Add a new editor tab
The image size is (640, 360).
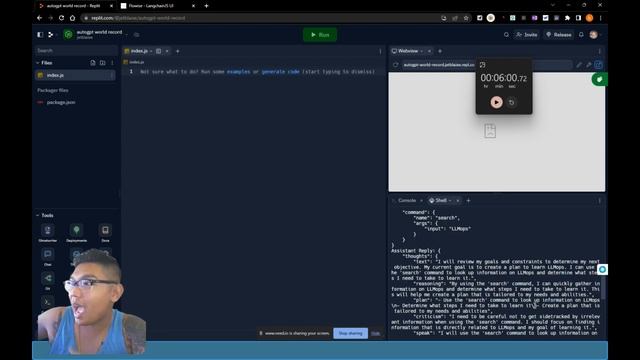click(x=178, y=51)
